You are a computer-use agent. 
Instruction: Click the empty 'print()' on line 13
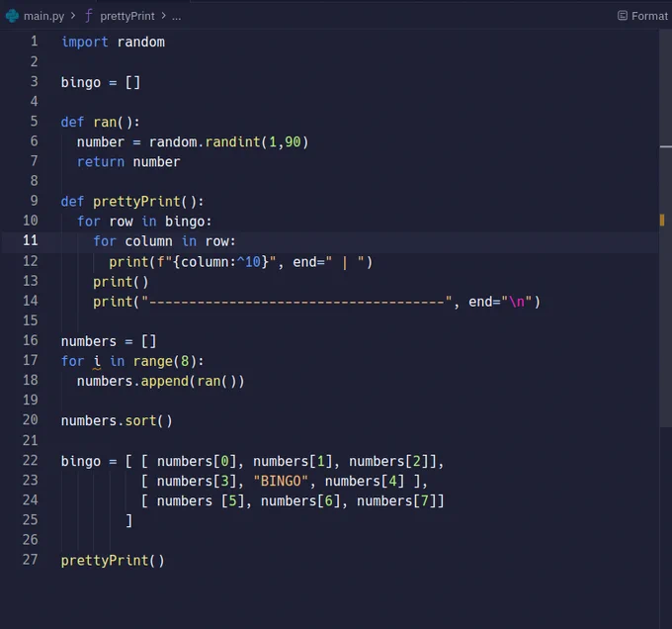[x=121, y=282]
